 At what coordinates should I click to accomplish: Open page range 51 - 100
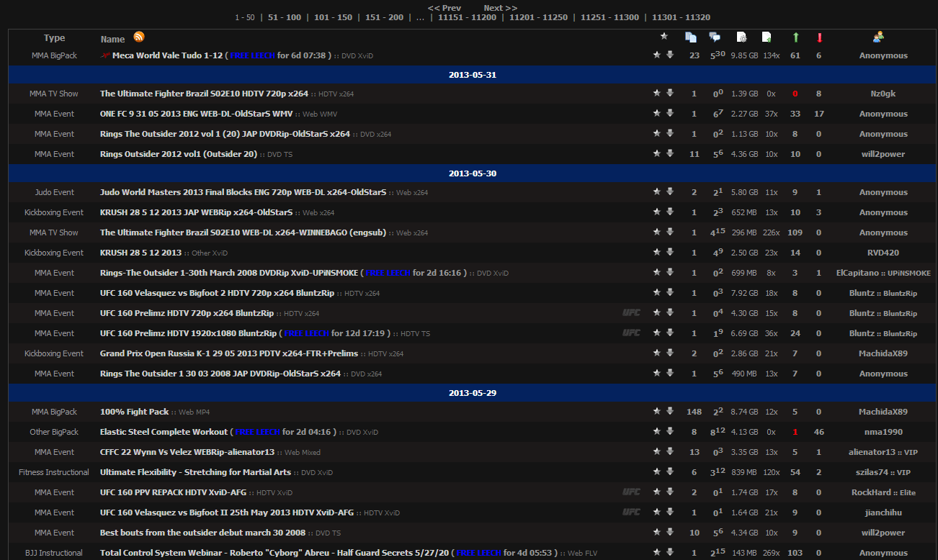tap(285, 17)
